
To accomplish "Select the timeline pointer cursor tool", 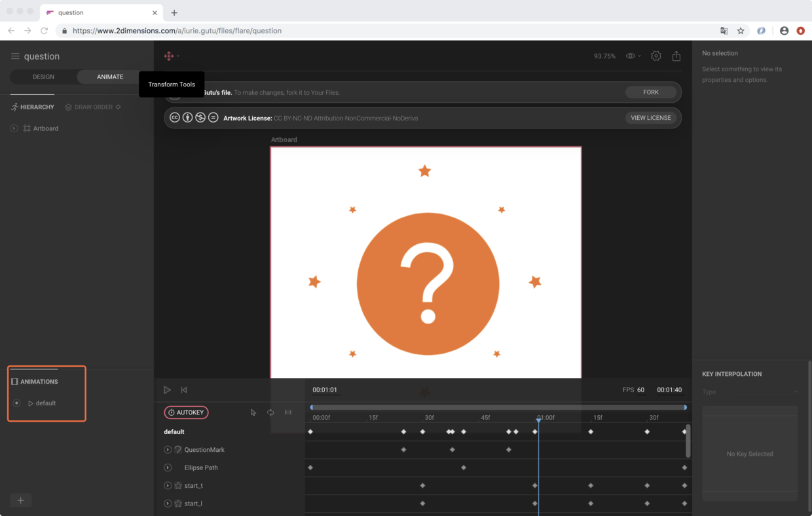I will [x=253, y=413].
